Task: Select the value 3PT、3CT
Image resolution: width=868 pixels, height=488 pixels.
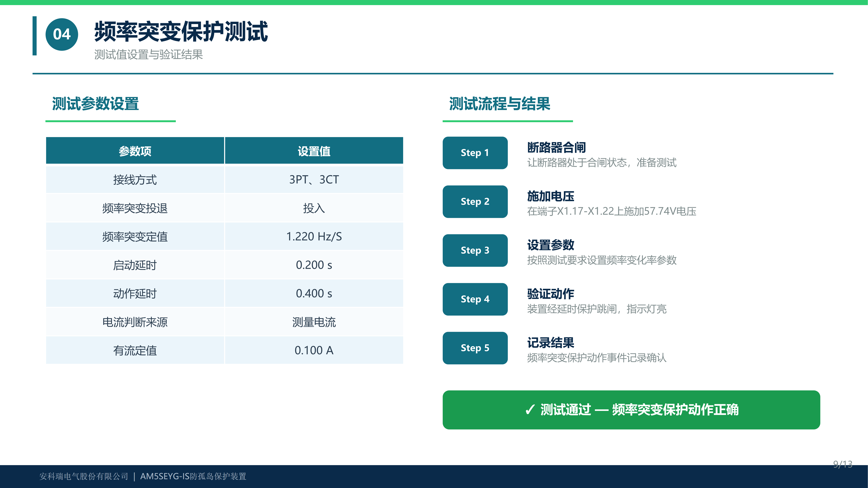Action: pos(314,179)
